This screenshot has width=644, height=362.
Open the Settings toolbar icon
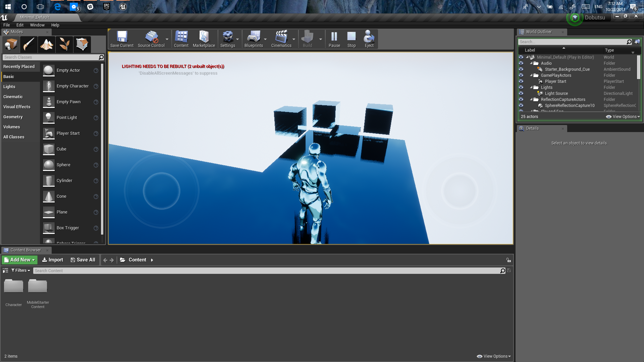point(227,39)
